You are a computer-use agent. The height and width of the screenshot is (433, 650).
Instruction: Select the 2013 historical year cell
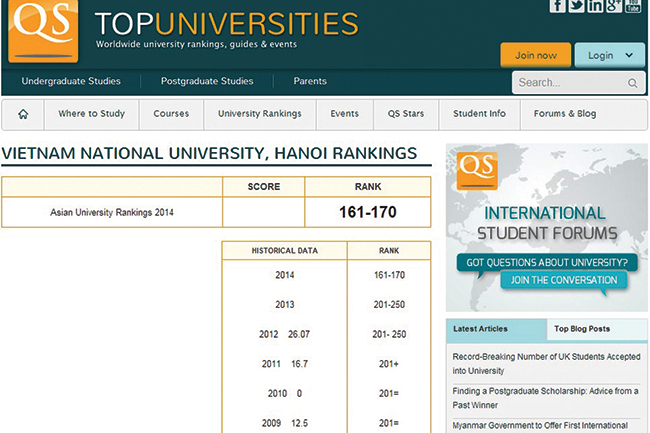click(x=285, y=305)
